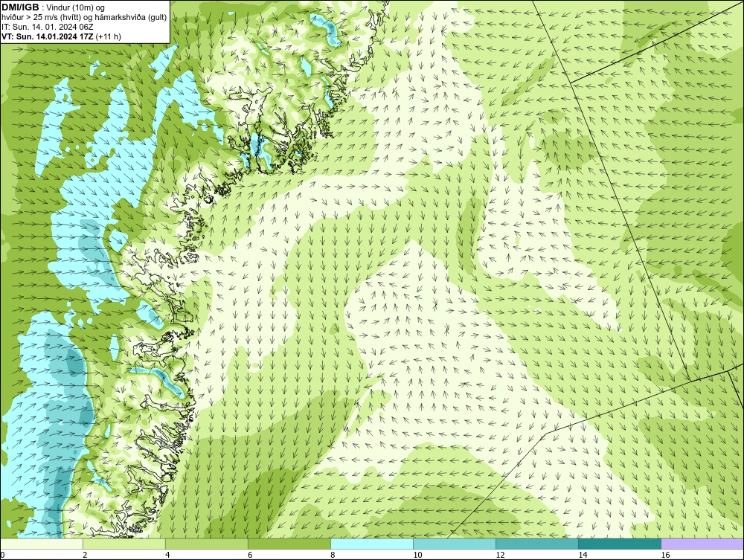Click the 8–10 m/s light cyan legend swatch
This screenshot has width=744, height=560.
click(372, 544)
